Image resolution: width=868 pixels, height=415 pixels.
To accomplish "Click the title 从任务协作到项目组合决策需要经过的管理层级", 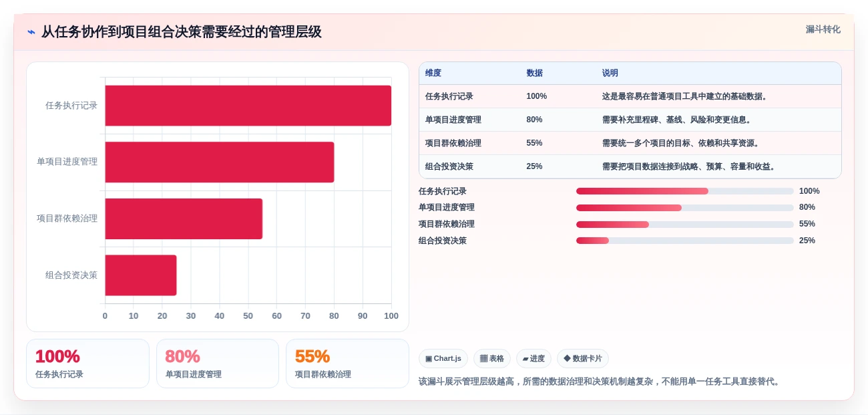I will point(182,31).
